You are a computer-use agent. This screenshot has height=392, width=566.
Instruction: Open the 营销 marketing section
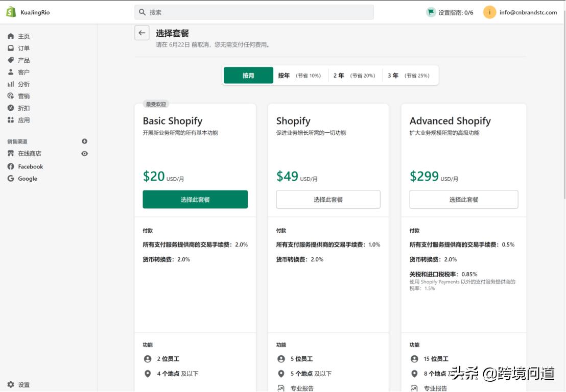click(23, 96)
